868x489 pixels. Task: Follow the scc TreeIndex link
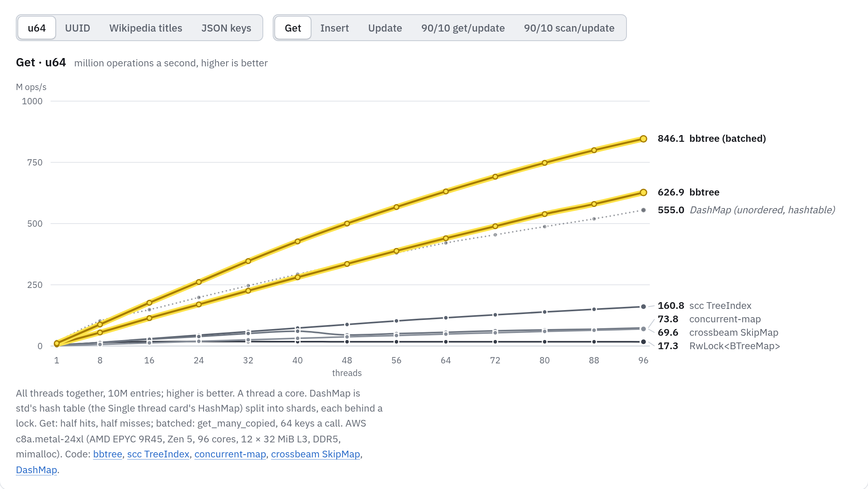(x=158, y=454)
